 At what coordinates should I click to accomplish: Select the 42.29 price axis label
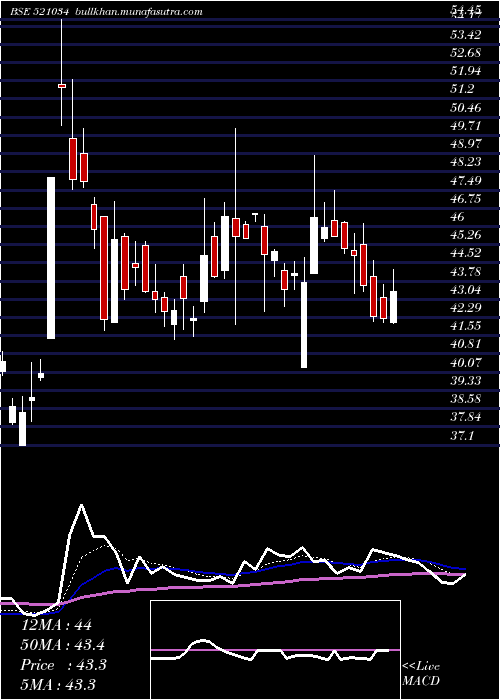465,308
